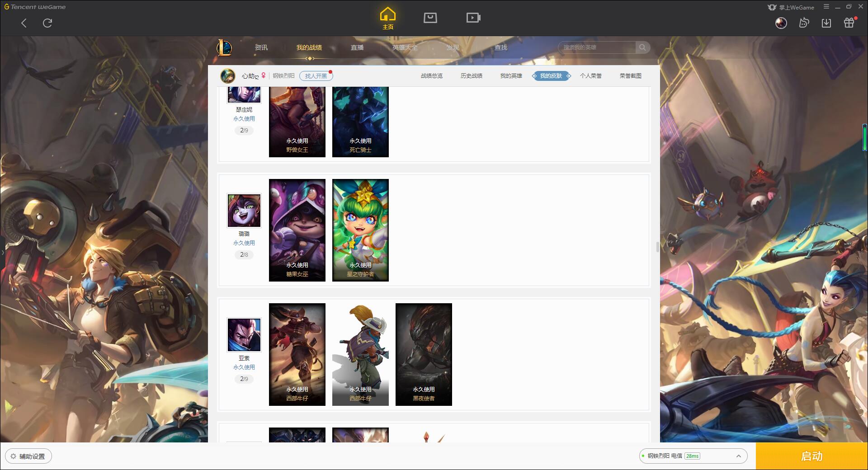Image resolution: width=868 pixels, height=470 pixels.
Task: Open the 发现 tab
Action: point(453,47)
